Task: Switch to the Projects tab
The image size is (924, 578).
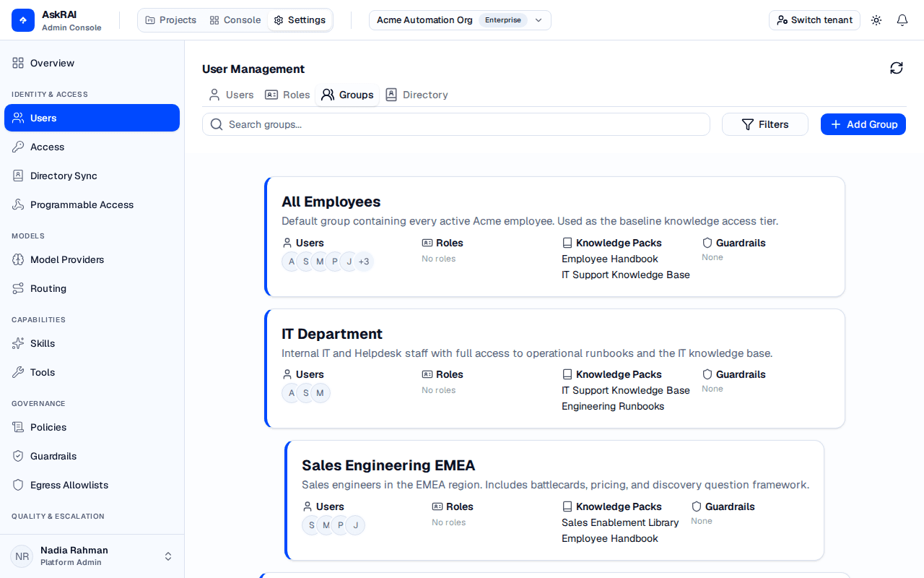Action: pos(170,20)
